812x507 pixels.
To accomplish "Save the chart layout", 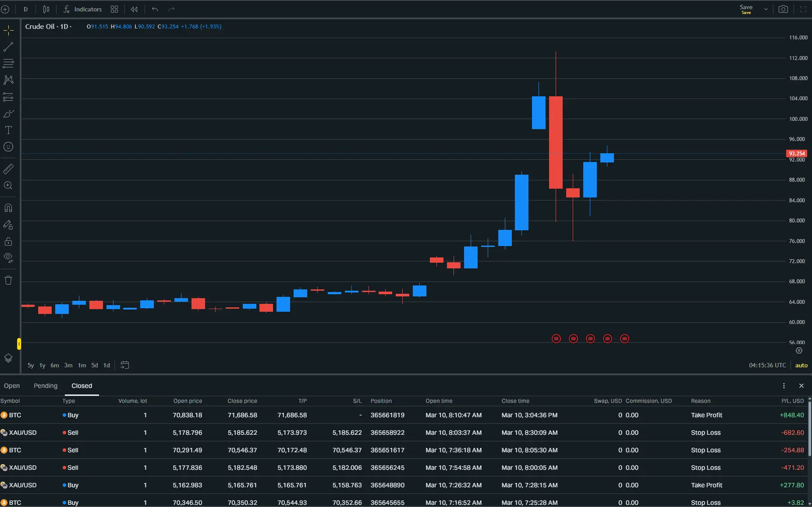I will pos(746,9).
